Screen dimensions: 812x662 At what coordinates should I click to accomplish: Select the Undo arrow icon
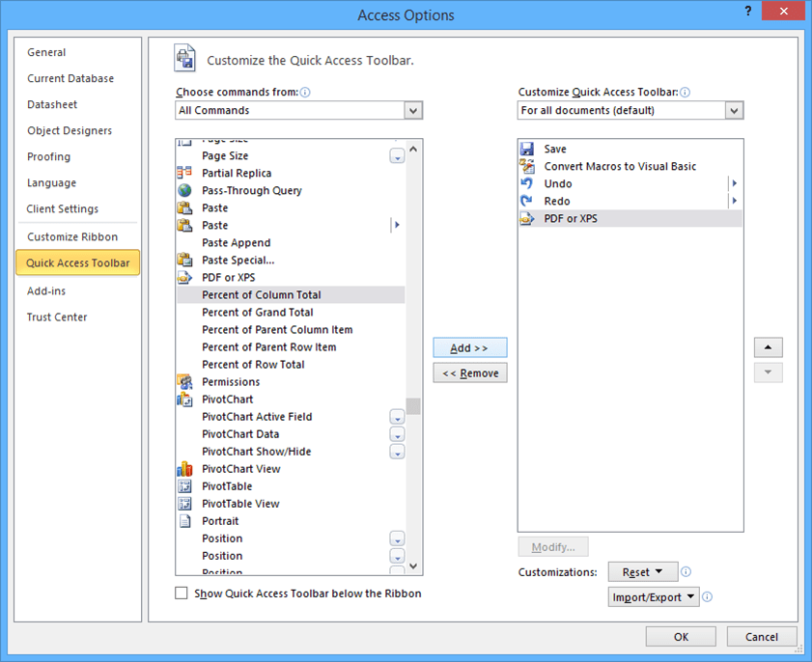526,183
